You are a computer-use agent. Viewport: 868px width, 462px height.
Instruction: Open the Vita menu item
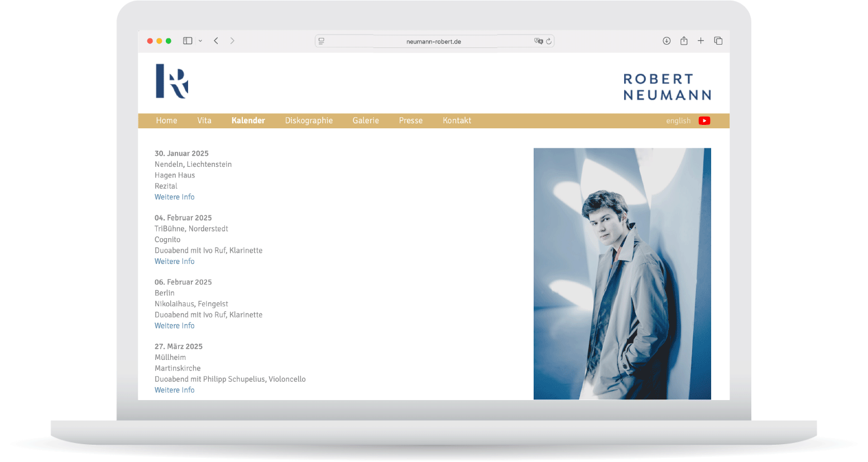204,121
